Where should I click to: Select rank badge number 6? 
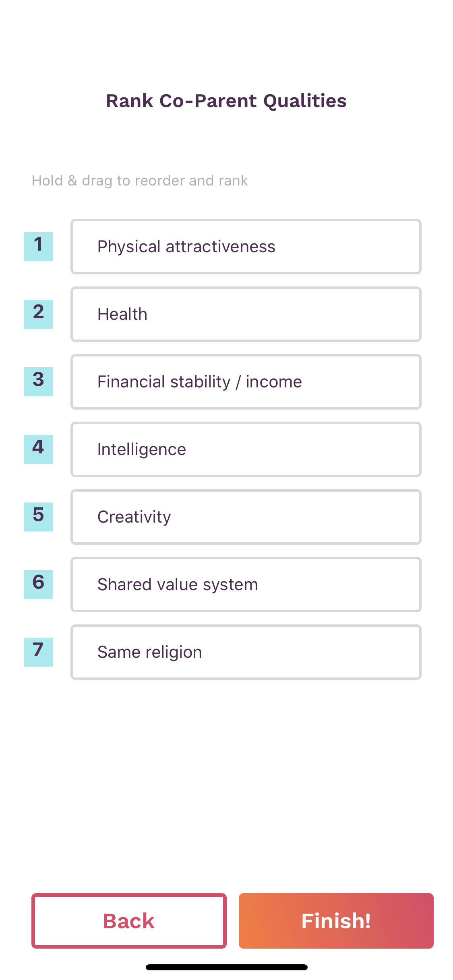(38, 584)
